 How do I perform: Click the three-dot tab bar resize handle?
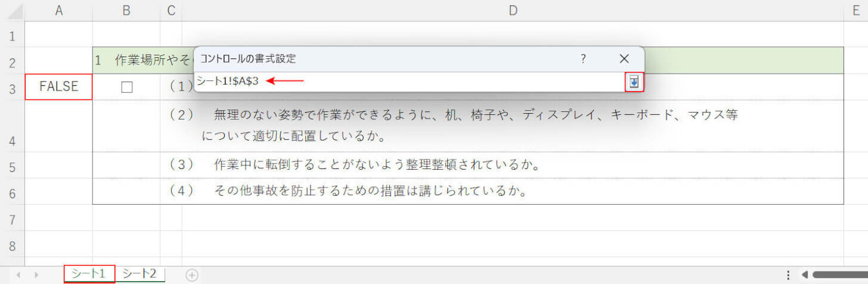788,274
